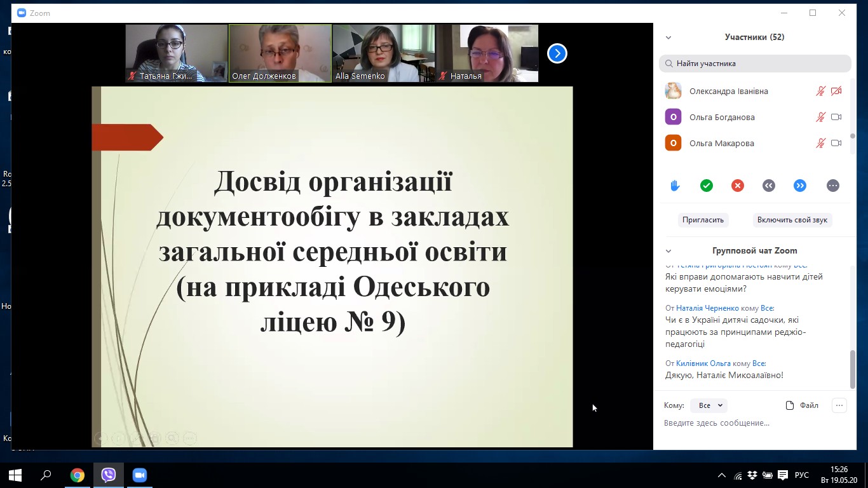Viewport: 868px width, 488px height.
Task: Click sender name Наталія Черненко in chat
Action: (707, 308)
